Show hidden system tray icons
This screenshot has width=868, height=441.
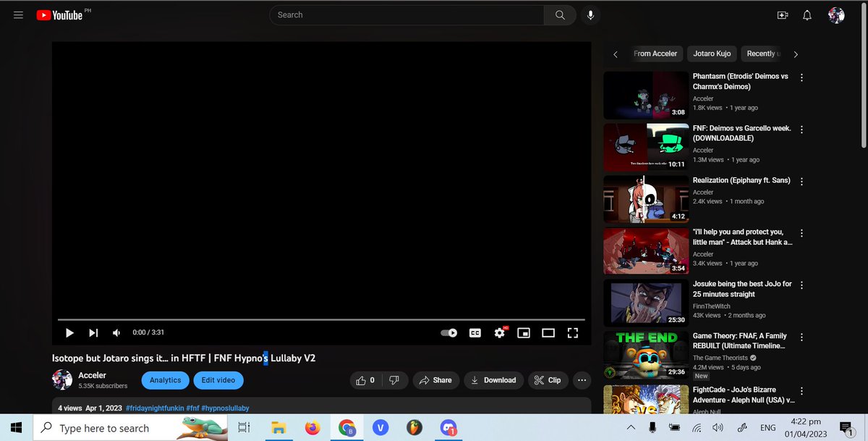pyautogui.click(x=631, y=428)
